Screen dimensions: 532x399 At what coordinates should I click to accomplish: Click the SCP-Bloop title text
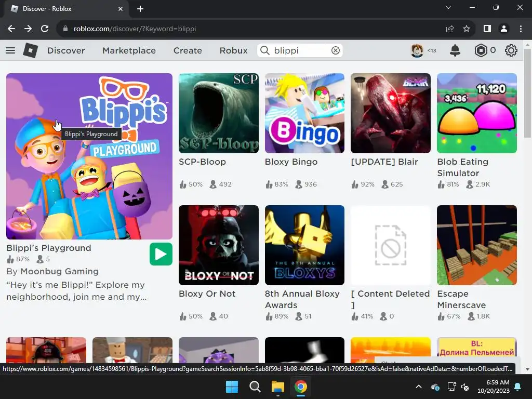point(202,162)
